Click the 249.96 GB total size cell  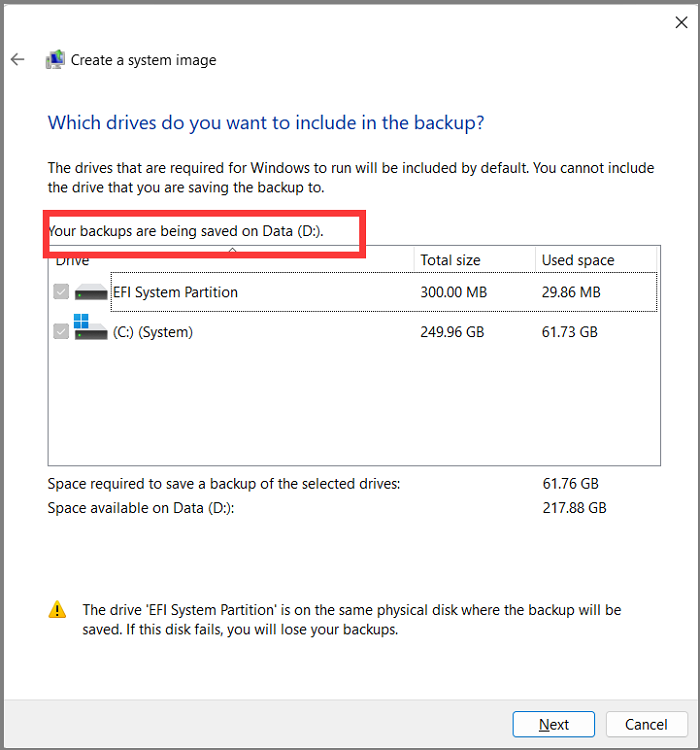coord(452,332)
